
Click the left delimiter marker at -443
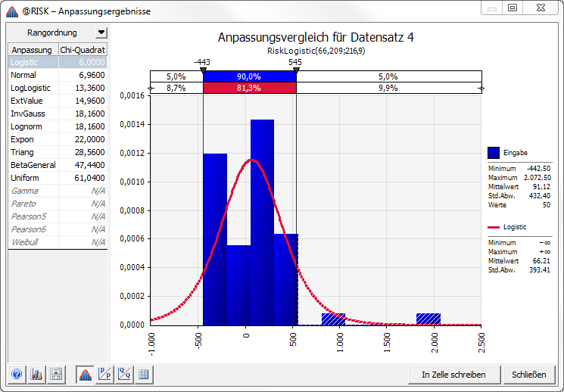[x=203, y=70]
